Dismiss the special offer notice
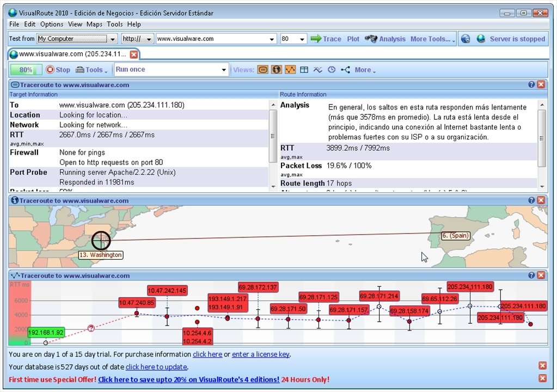Viewport: 557px width, 392px height. click(542, 378)
